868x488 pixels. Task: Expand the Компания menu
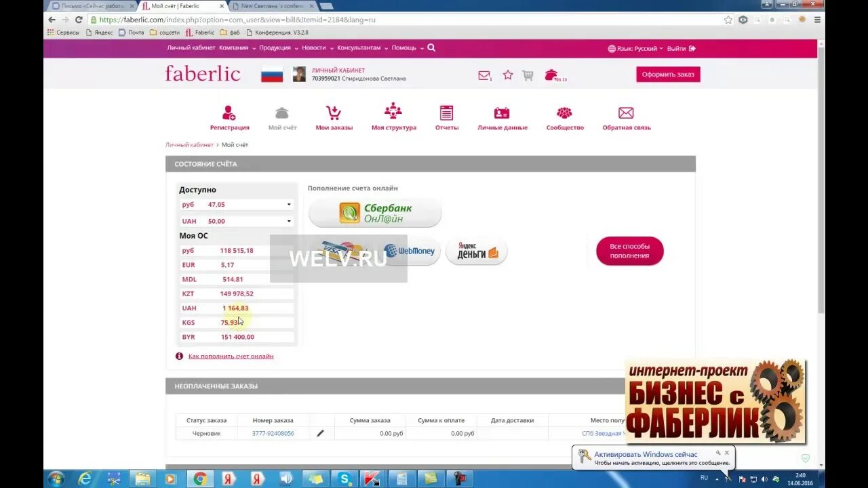237,48
